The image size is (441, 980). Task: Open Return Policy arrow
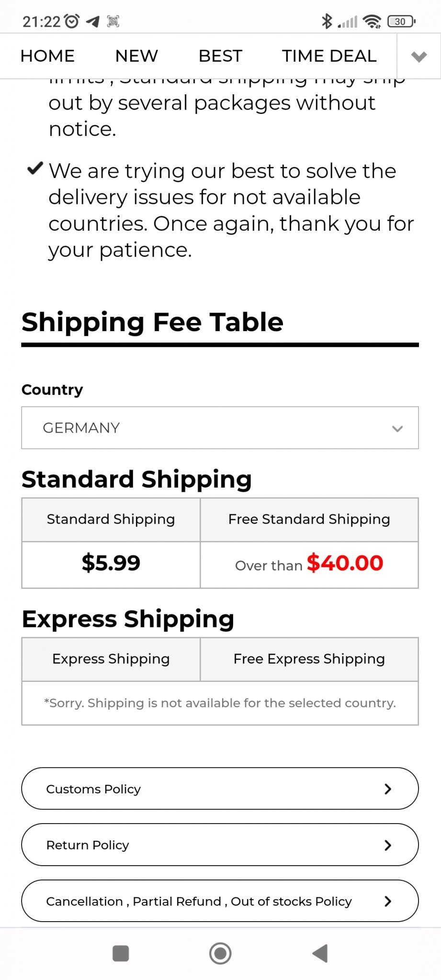(388, 845)
